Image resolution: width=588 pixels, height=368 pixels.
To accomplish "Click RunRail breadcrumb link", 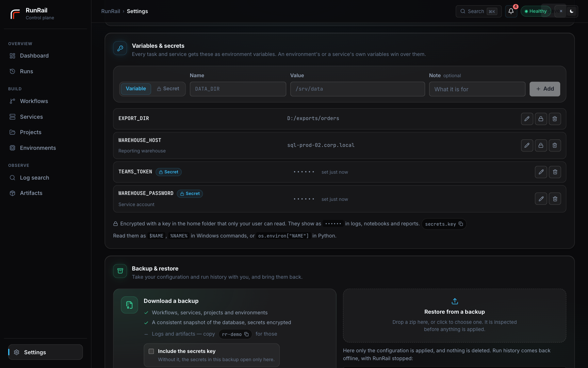I will [111, 11].
